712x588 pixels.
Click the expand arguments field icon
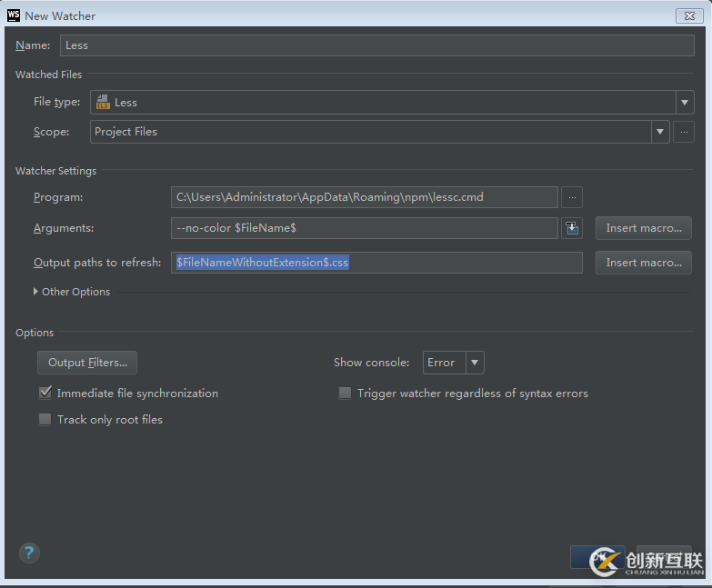[x=572, y=228]
